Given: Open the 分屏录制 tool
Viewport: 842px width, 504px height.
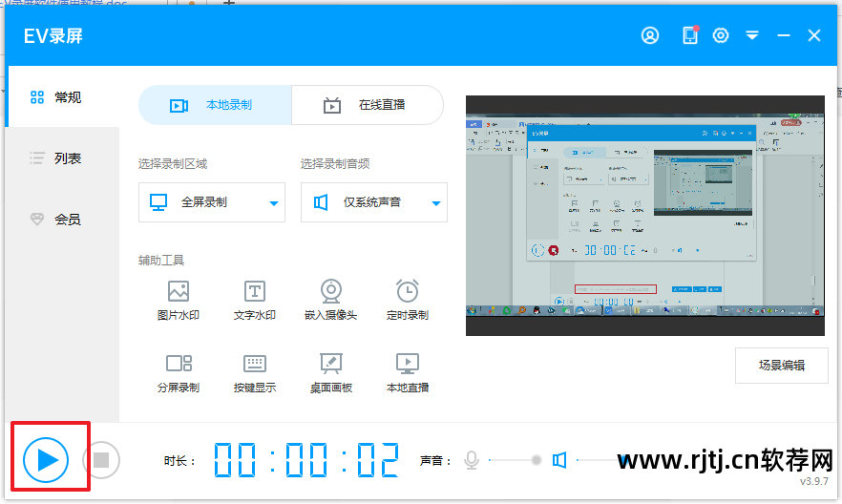Looking at the screenshot, I should coord(179,373).
